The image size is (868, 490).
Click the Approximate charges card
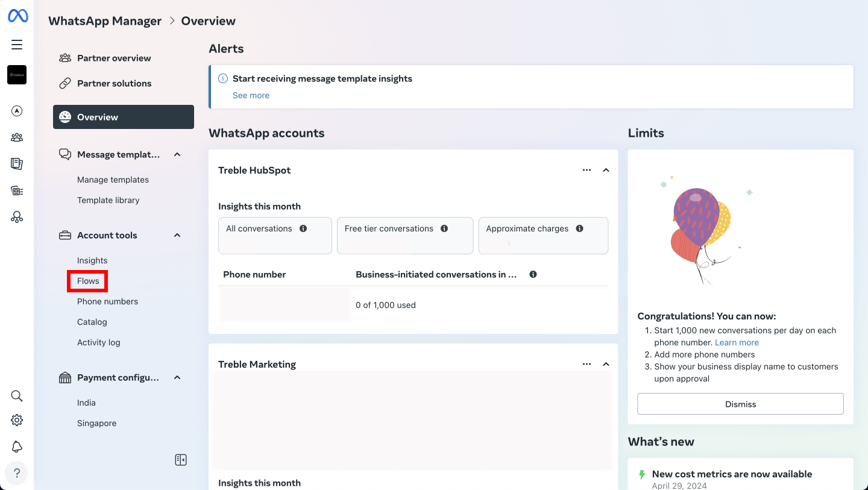pos(543,236)
